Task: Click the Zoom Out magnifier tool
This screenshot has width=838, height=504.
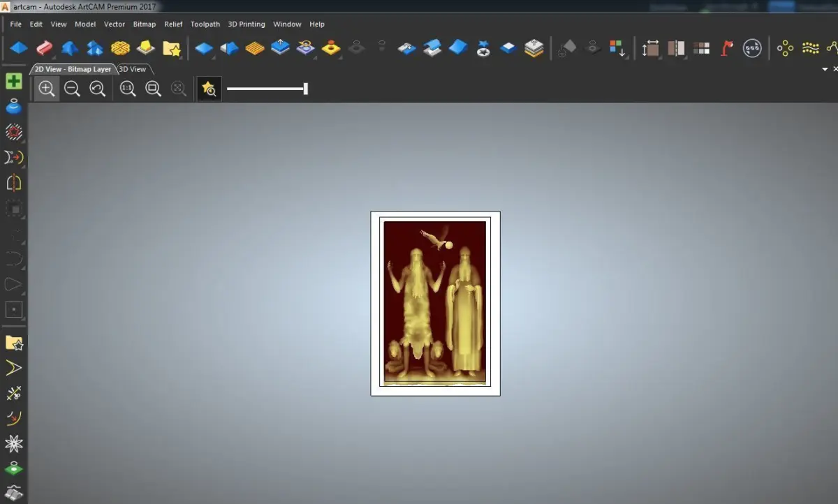Action: tap(72, 89)
